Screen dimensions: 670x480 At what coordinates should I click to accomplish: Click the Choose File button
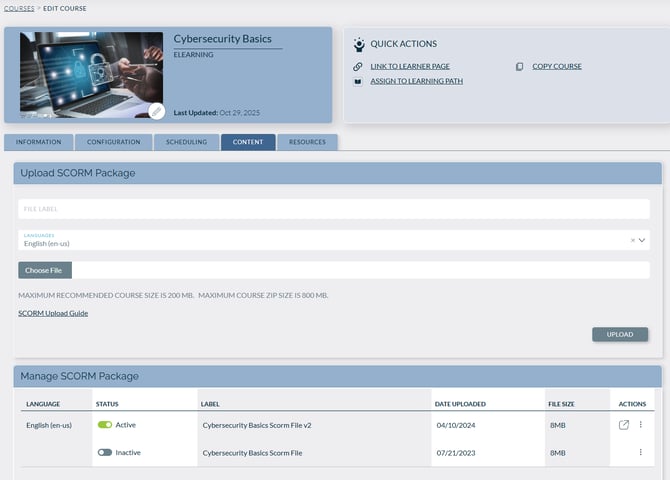coord(44,270)
